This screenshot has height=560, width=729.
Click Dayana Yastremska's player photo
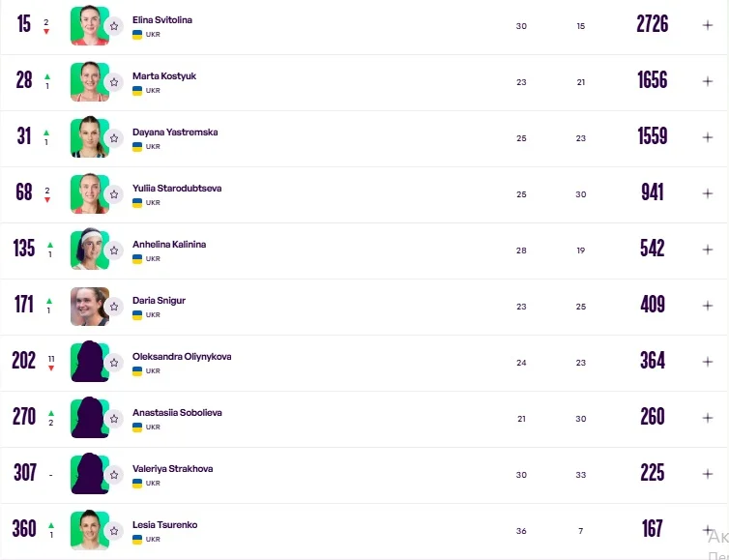(88, 137)
